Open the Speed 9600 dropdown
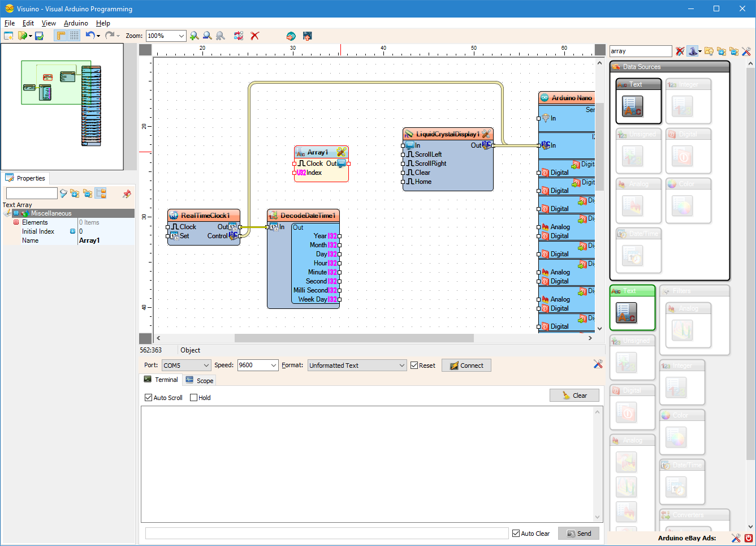Viewport: 756px width, 546px height. pyautogui.click(x=258, y=366)
